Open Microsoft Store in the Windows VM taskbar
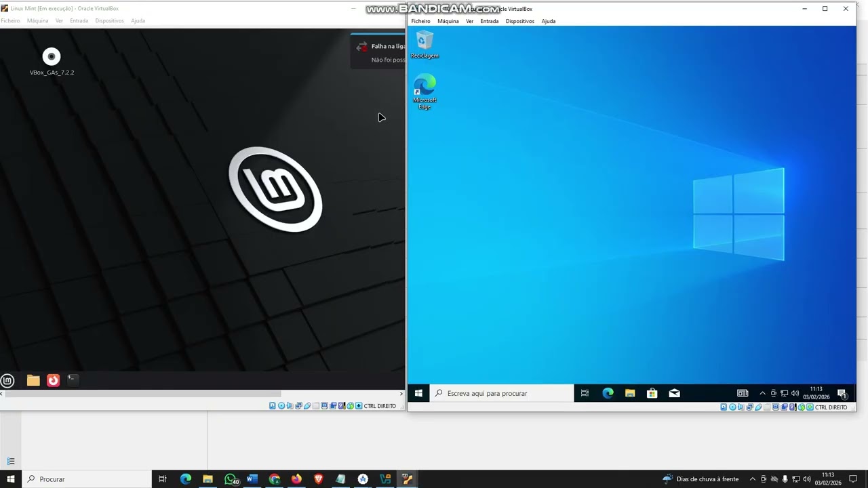The height and width of the screenshot is (488, 868). pos(652,393)
